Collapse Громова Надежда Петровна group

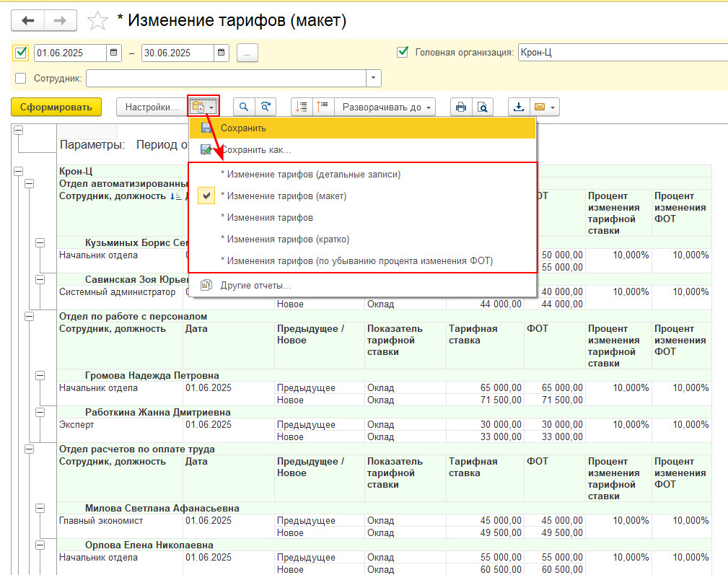pos(40,375)
